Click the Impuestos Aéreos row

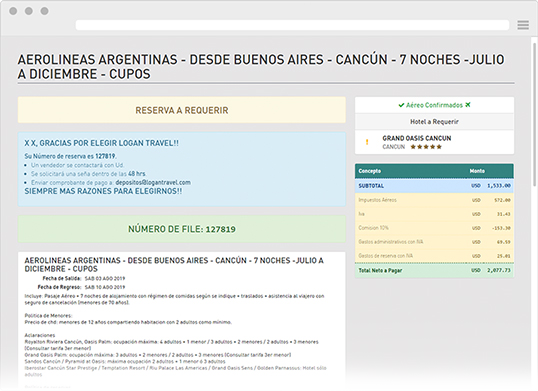tap(434, 200)
